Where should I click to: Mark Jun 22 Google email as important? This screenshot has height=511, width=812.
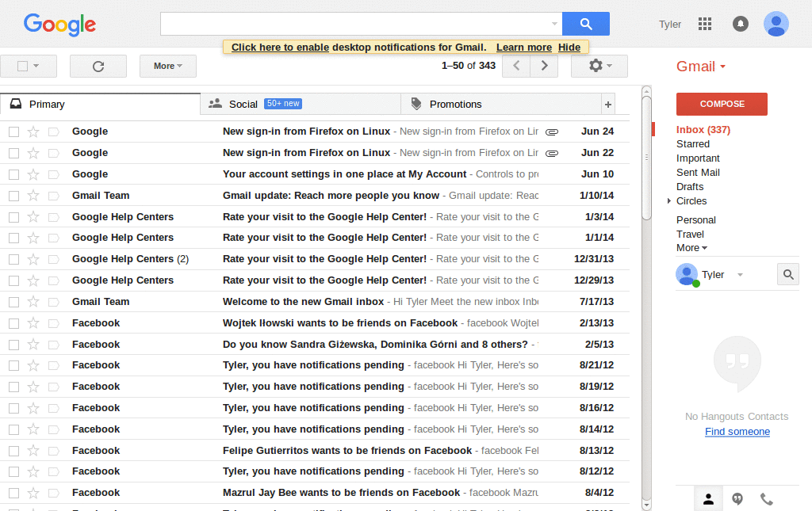tap(53, 153)
